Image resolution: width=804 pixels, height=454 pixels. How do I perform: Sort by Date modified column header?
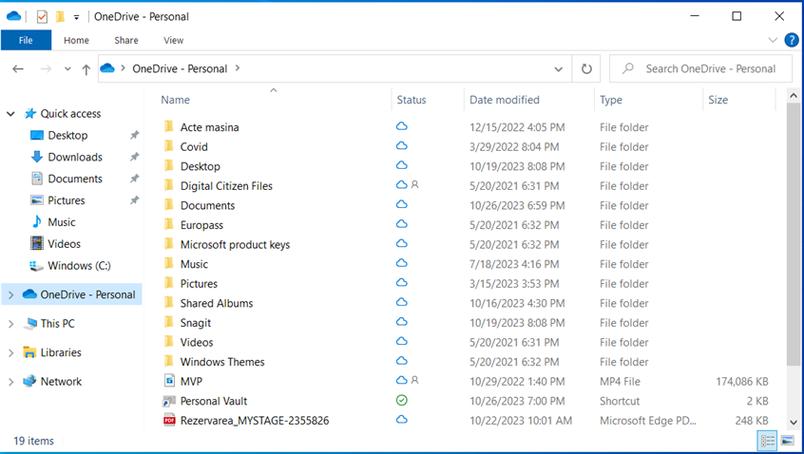[x=505, y=100]
